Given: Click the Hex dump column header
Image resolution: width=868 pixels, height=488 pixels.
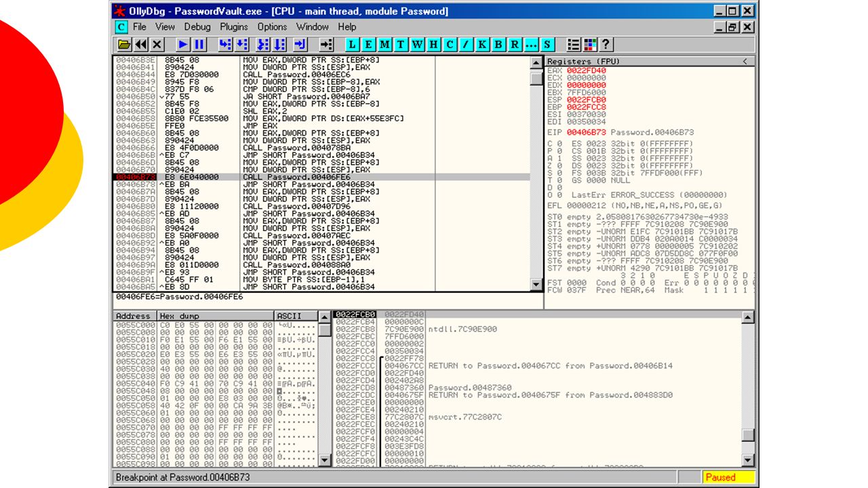Looking at the screenshot, I should click(x=216, y=316).
